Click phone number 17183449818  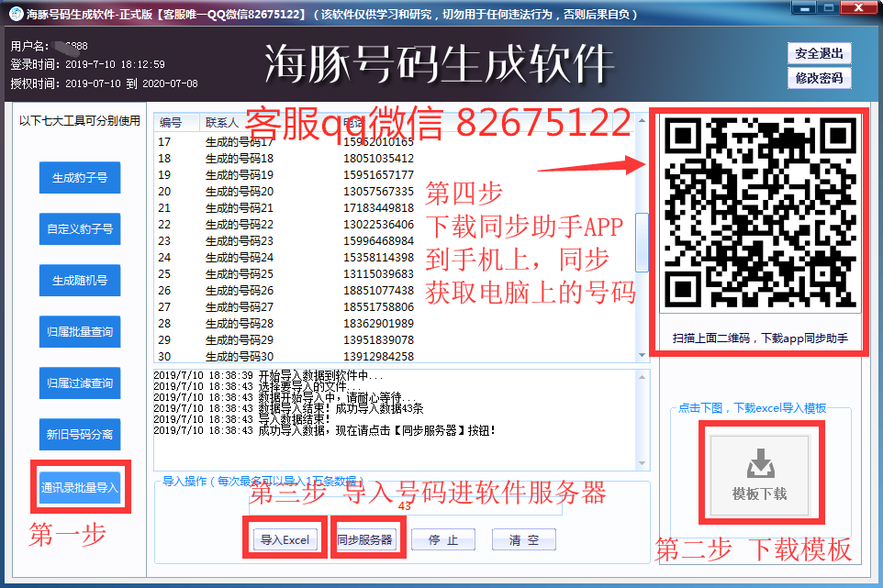378,207
